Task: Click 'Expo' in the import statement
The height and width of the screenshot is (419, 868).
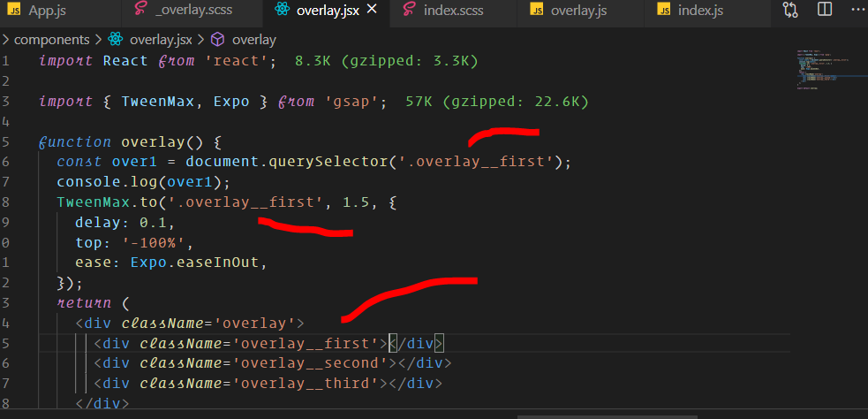Action: click(x=231, y=102)
